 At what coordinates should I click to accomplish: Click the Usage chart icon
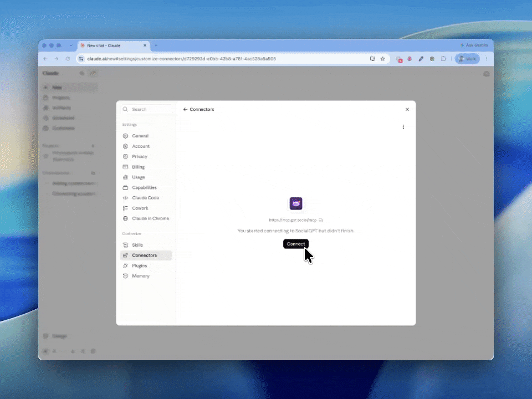point(125,177)
